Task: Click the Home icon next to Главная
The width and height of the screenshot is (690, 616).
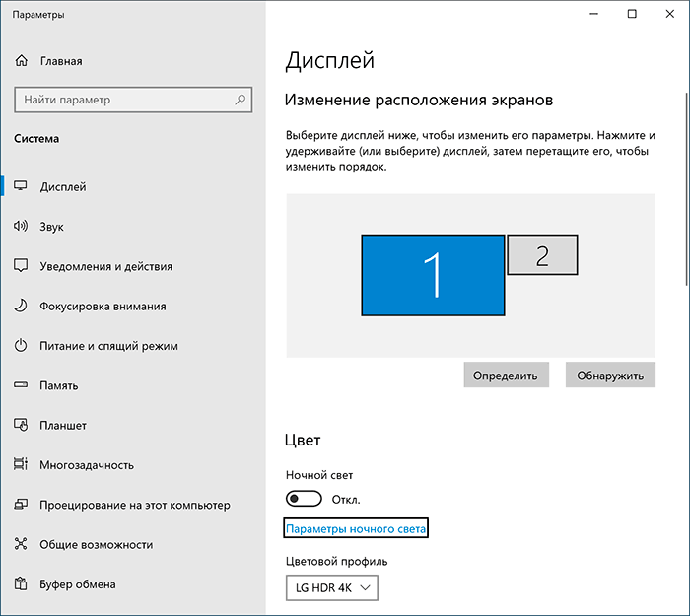Action: [22, 61]
